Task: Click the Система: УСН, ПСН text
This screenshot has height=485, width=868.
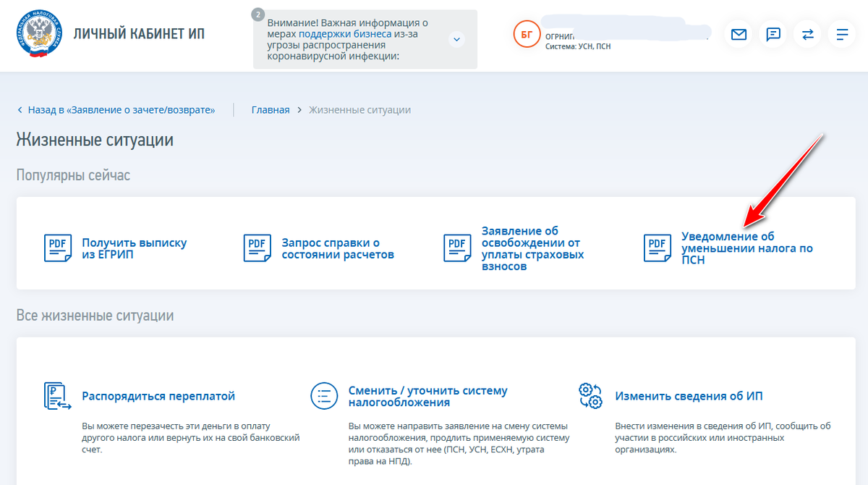Action: [578, 46]
